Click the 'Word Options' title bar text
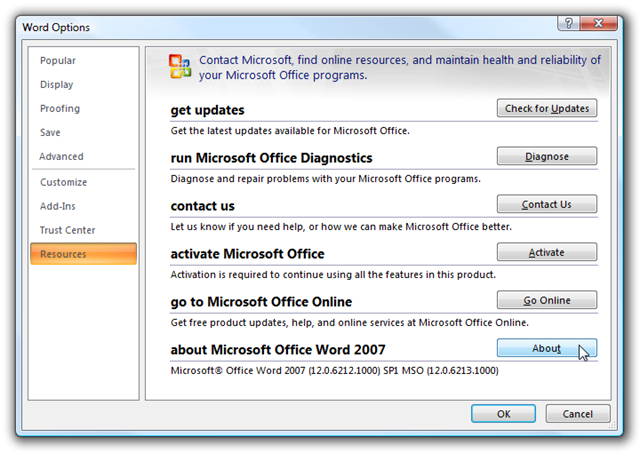Image resolution: width=640 pixels, height=453 pixels. click(56, 27)
